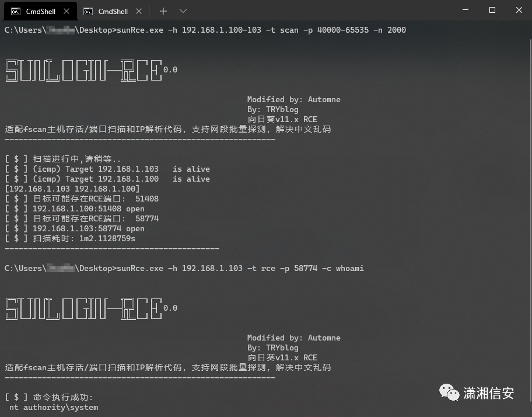Click the '扫描进行中,请稍等..' line

(63, 159)
